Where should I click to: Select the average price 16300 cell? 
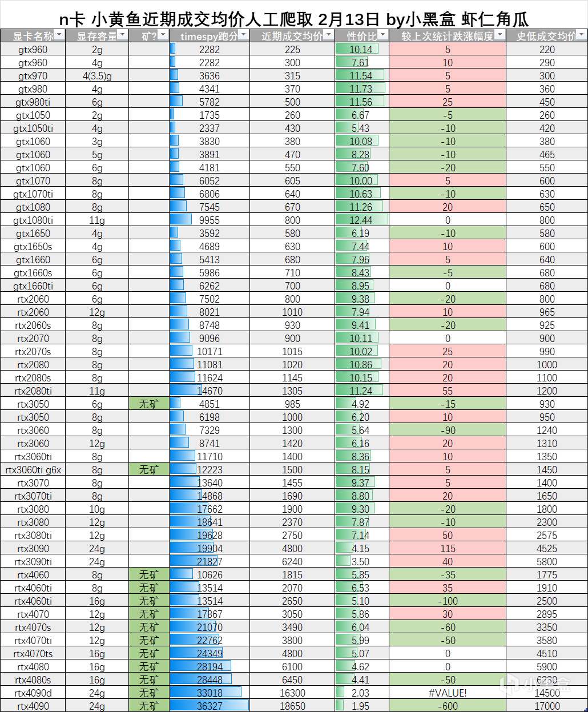[x=292, y=693]
